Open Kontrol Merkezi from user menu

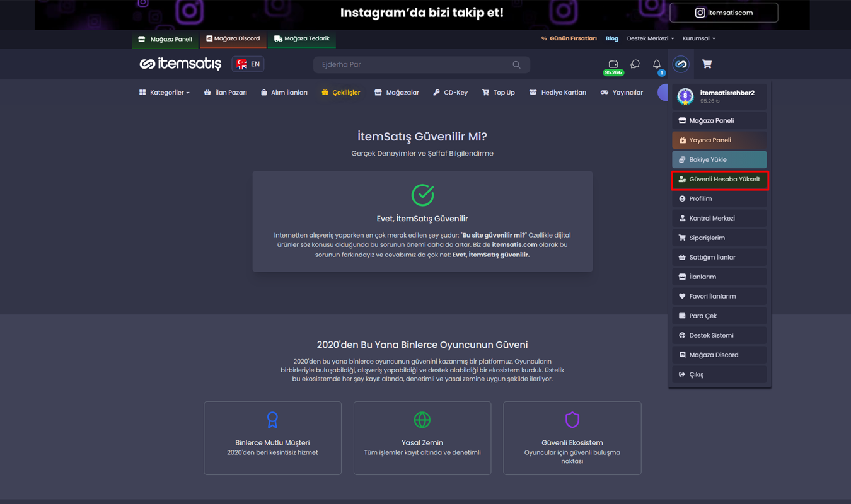pyautogui.click(x=719, y=218)
